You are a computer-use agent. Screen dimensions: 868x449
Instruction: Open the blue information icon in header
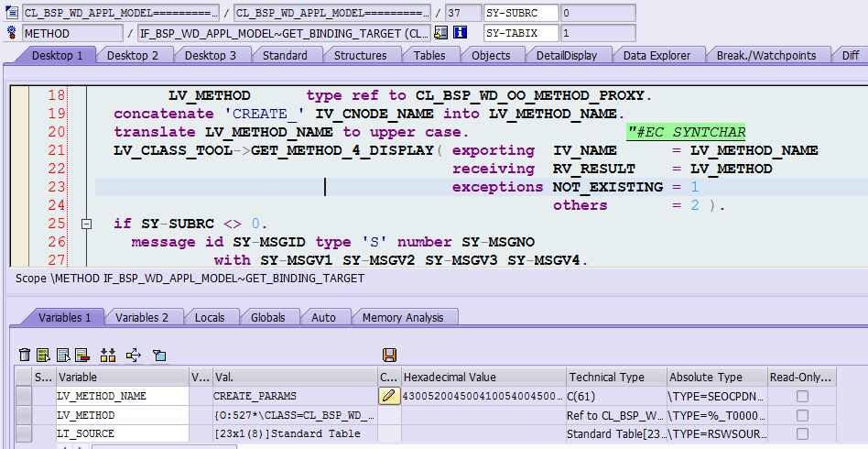pos(460,33)
